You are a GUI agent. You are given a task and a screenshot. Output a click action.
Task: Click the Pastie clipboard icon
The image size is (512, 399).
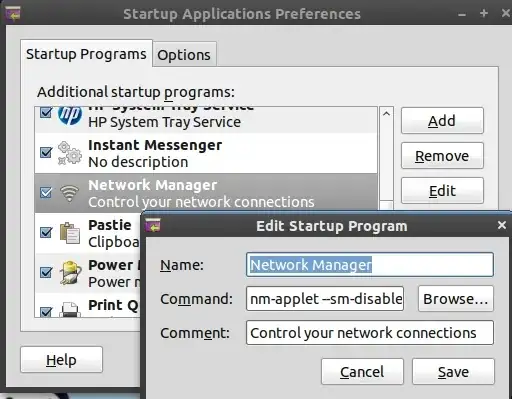click(x=70, y=233)
